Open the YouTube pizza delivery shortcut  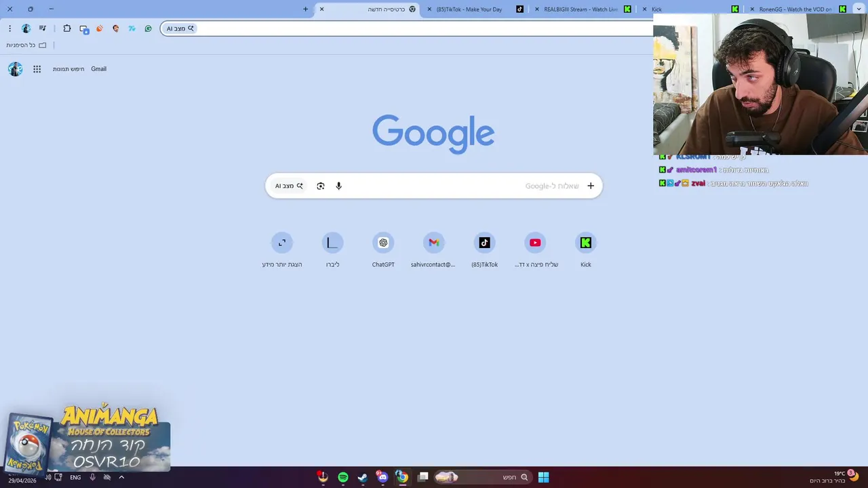[x=535, y=251]
